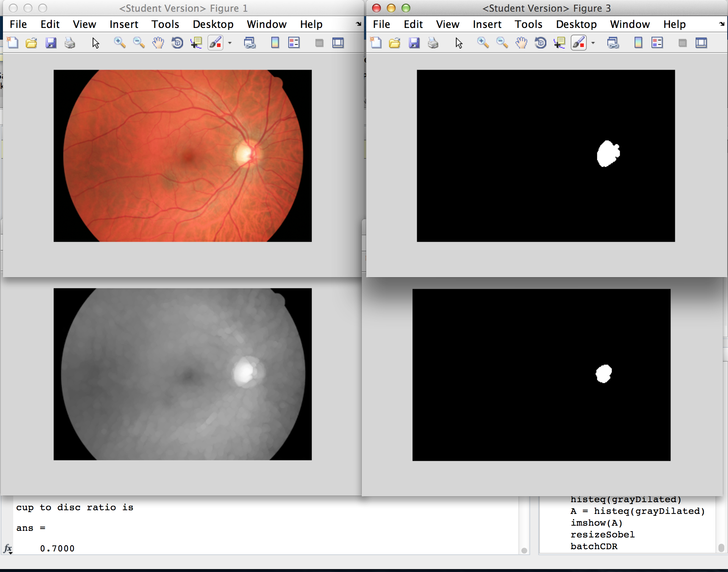728x572 pixels.
Task: Expand brush color dropdown in Figure 1
Action: [x=230, y=43]
